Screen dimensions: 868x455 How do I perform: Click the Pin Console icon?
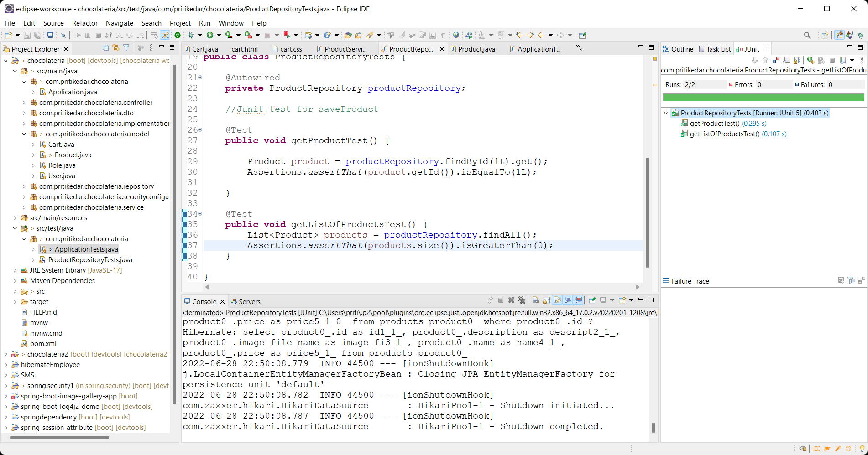click(592, 300)
